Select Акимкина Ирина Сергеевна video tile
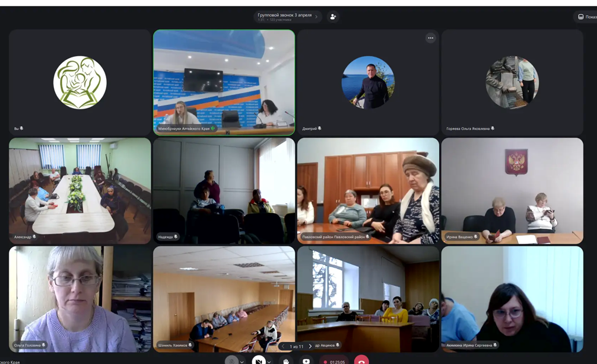The height and width of the screenshot is (364, 597). click(512, 299)
